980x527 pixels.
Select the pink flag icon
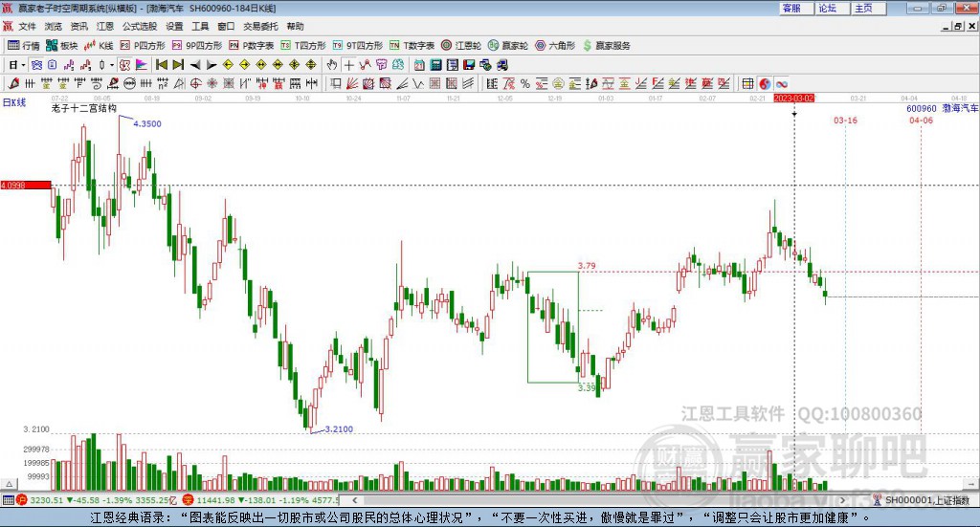(x=142, y=65)
